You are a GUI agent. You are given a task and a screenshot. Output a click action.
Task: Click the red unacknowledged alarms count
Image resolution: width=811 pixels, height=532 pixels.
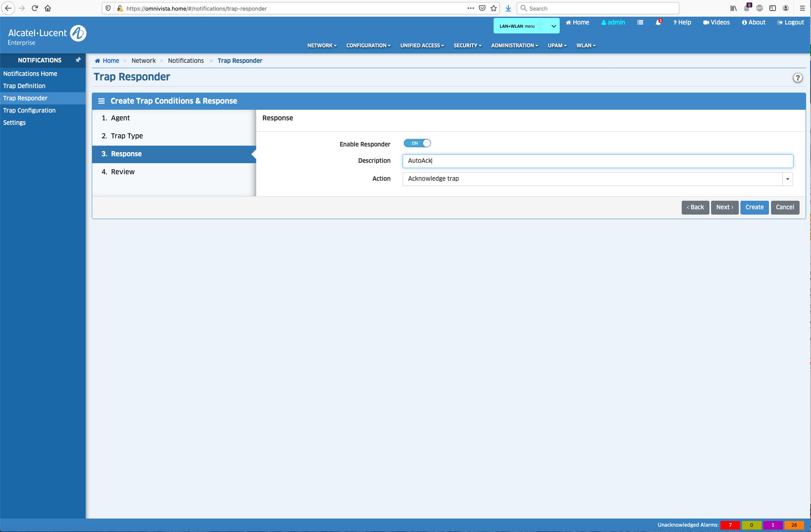[x=730, y=525]
